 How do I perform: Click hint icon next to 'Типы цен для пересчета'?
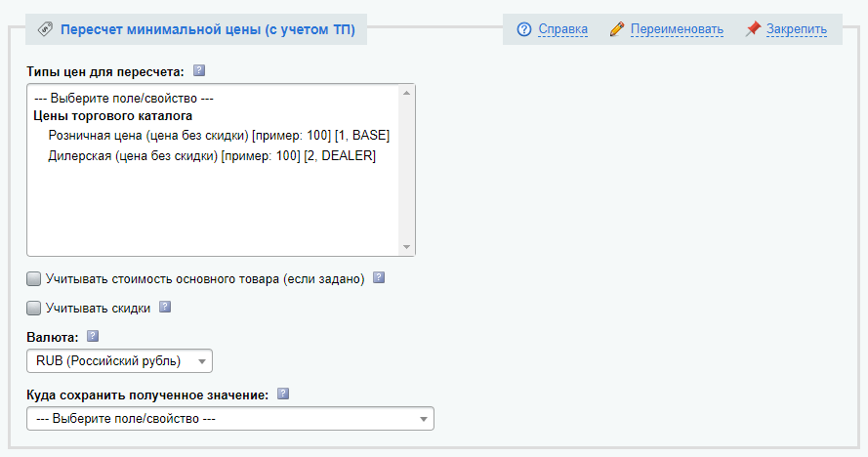point(199,70)
